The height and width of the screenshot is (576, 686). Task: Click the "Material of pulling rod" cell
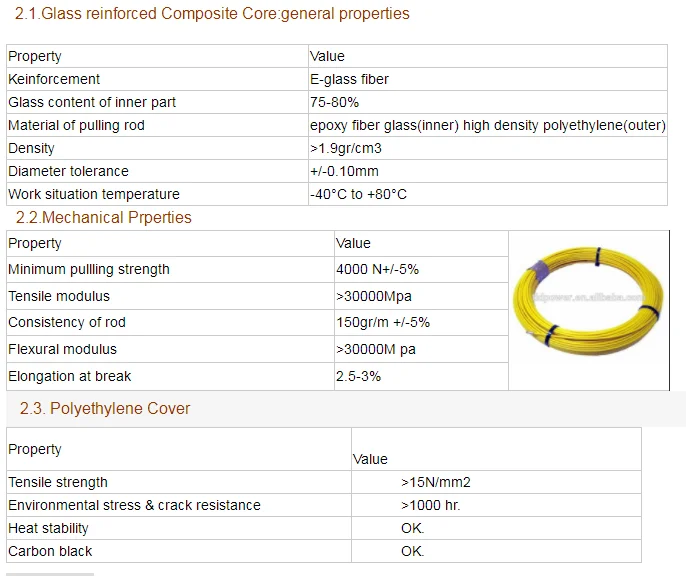(76, 125)
